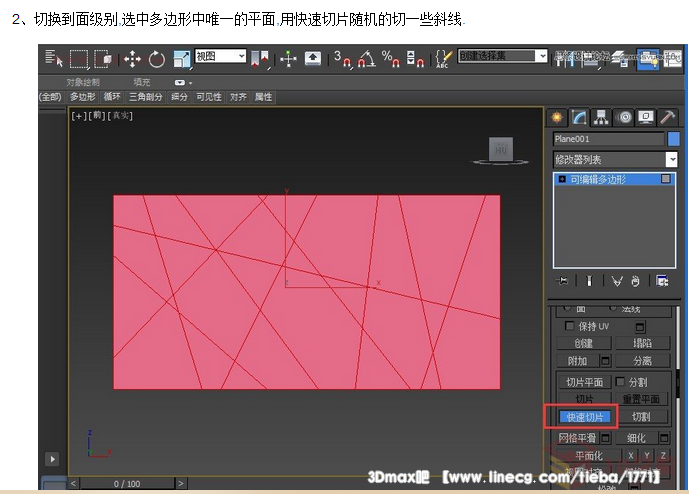Expand the 可见性 ribbon panel
Screen dimensions: 689x494
click(209, 97)
